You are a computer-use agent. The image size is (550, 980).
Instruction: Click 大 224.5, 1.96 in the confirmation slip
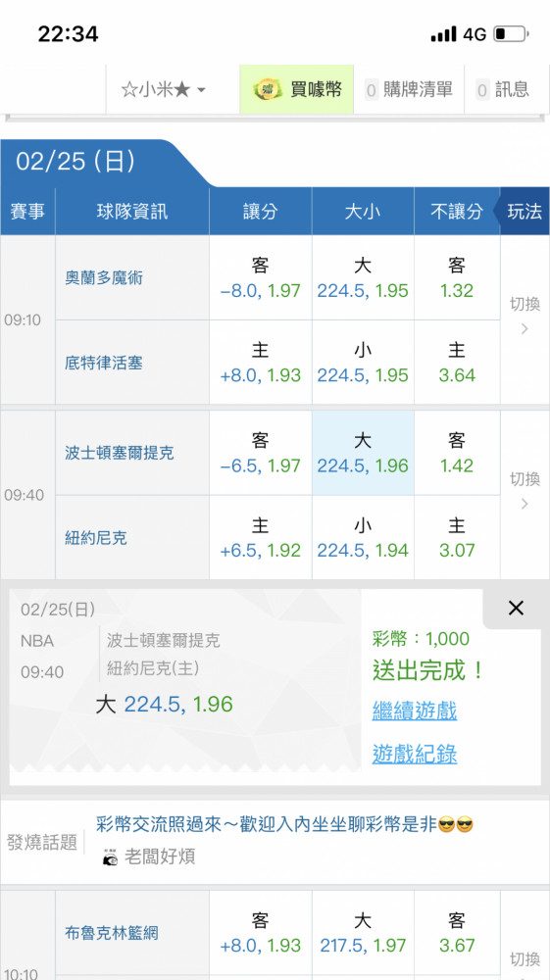click(164, 705)
